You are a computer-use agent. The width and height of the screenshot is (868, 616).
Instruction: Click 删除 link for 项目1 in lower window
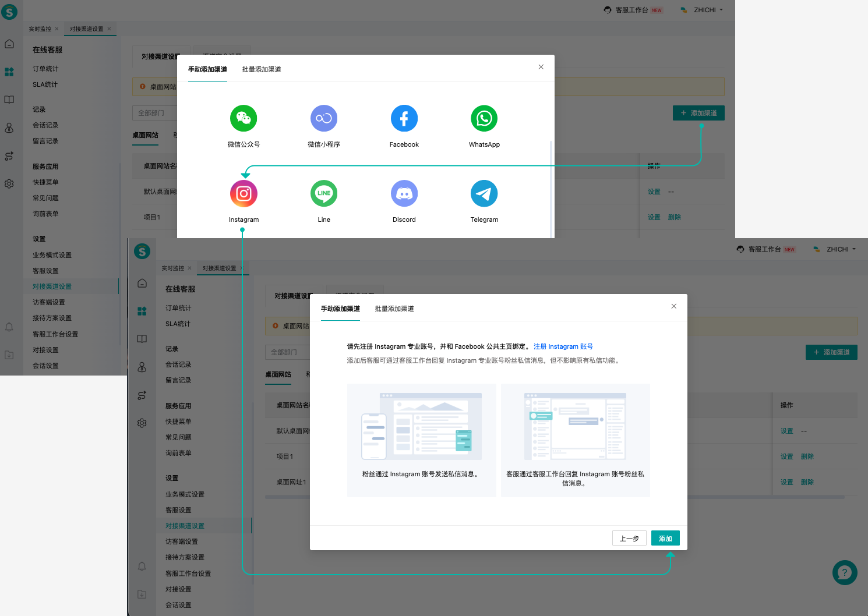[807, 456]
